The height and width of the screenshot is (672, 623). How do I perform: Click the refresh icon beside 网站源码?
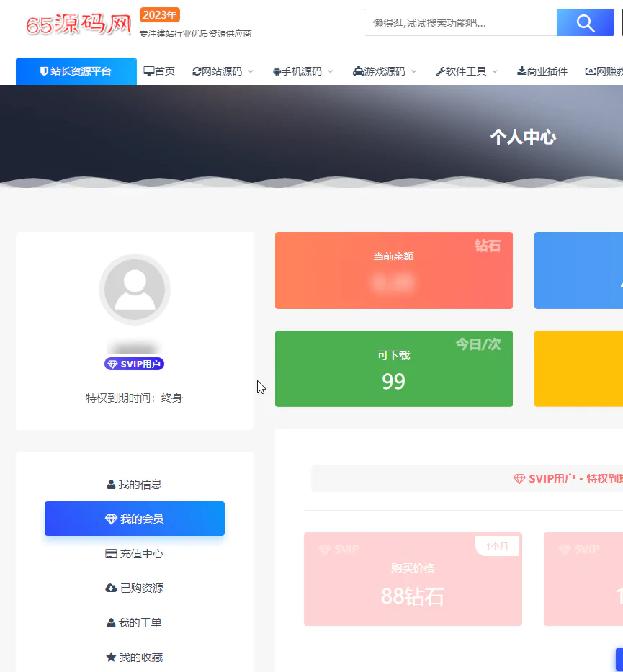click(x=197, y=71)
